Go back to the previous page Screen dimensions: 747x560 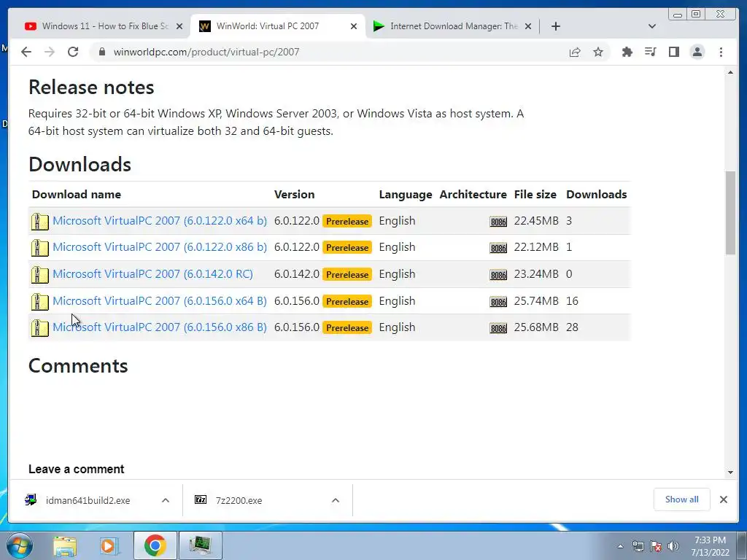coord(26,52)
